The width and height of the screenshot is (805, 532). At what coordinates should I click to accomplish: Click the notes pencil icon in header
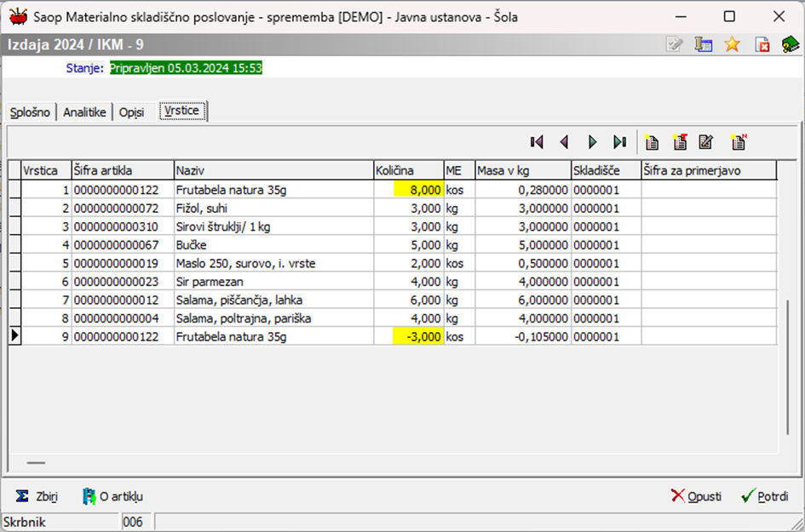(674, 44)
